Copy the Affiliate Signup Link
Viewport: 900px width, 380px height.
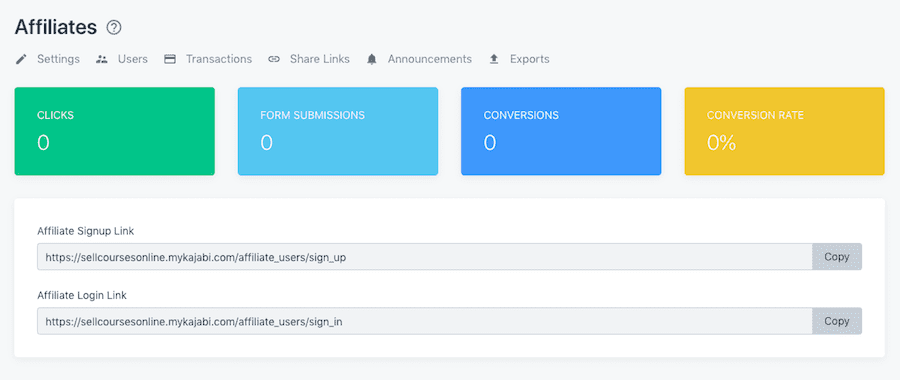[837, 257]
